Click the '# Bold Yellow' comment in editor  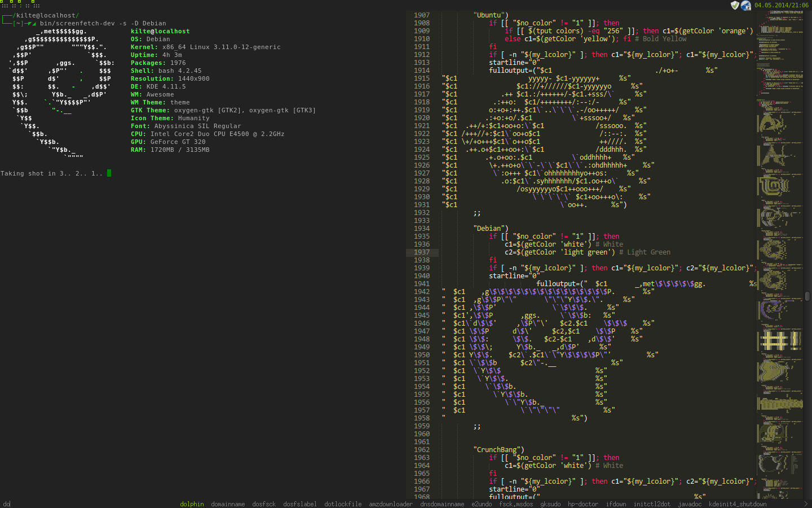point(660,39)
